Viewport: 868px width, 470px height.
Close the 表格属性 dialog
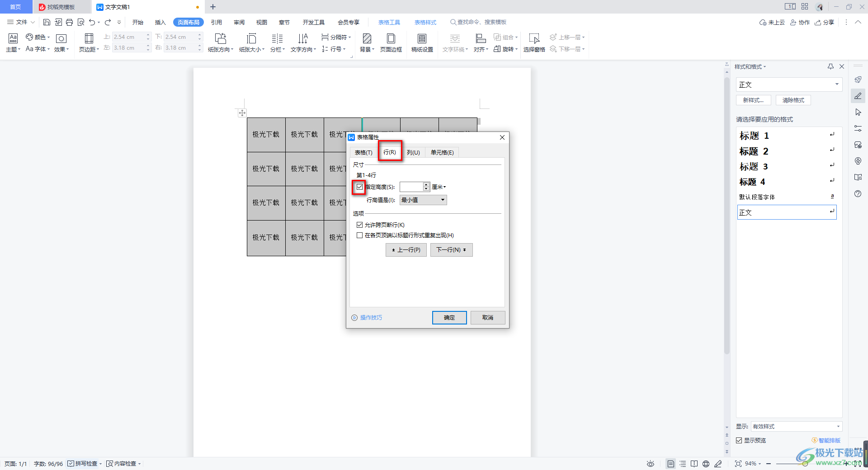[502, 137]
